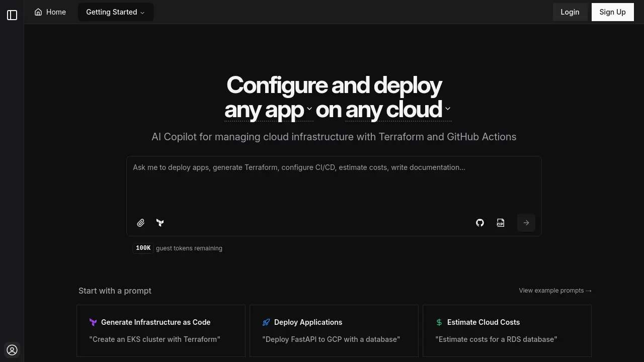This screenshot has width=644, height=362.
Task: Click the Login button
Action: point(570,12)
